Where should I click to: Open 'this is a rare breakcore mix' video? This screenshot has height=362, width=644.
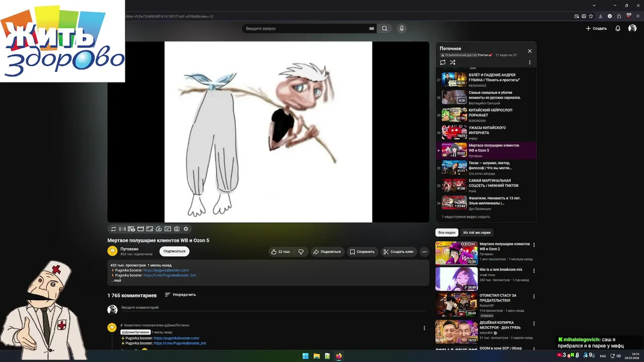pyautogui.click(x=456, y=279)
